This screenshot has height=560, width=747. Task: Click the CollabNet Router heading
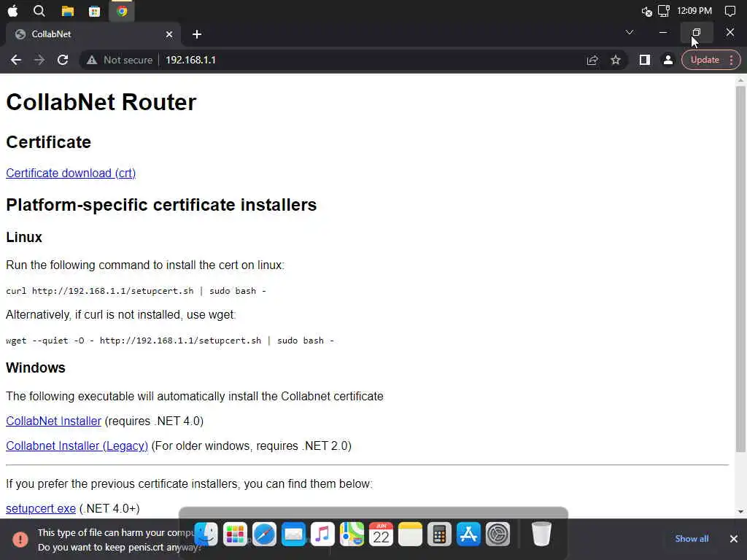tap(101, 102)
